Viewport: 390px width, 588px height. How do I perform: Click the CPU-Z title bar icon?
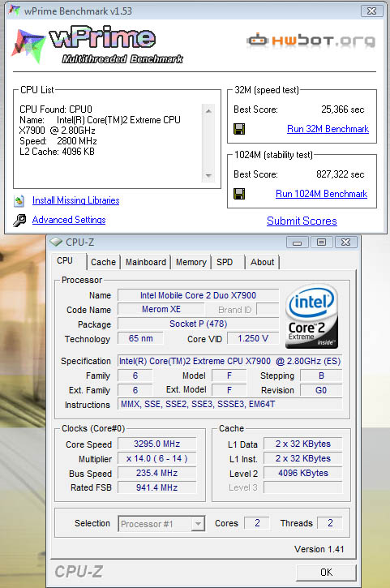coord(56,242)
